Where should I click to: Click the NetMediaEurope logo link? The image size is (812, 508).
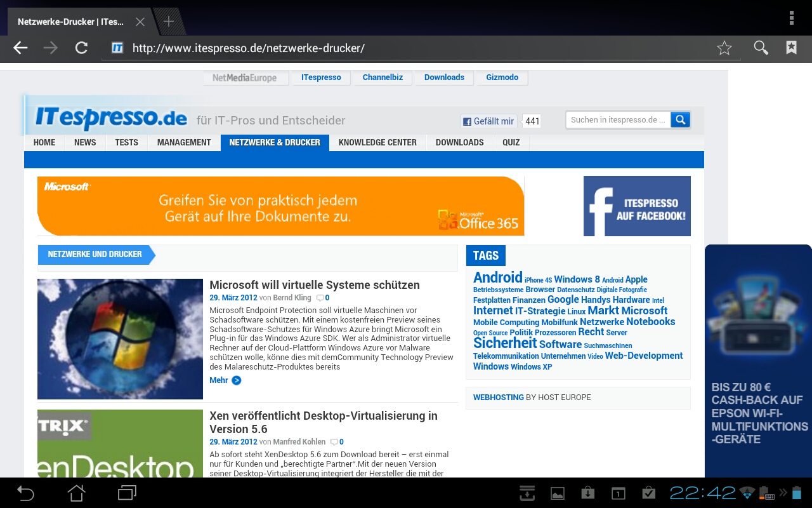pos(246,77)
